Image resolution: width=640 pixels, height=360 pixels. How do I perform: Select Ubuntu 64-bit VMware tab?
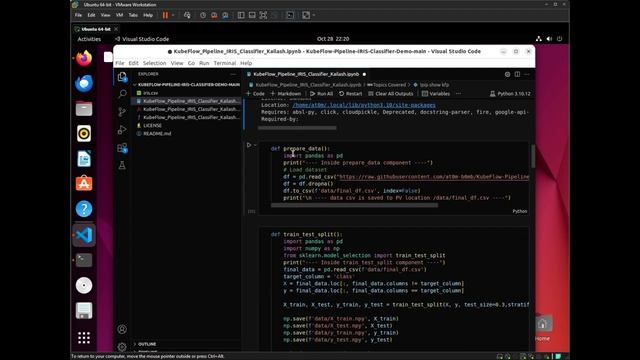click(x=96, y=29)
